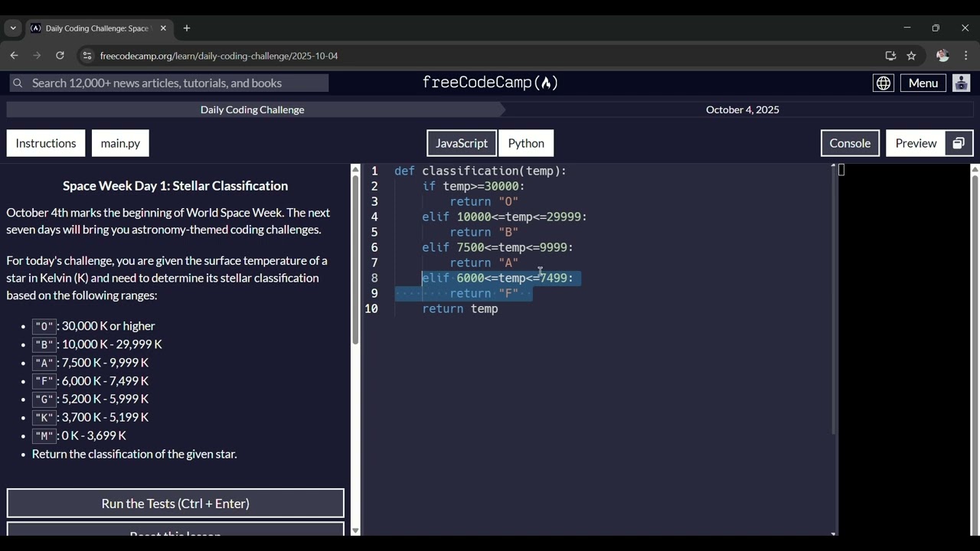Image resolution: width=980 pixels, height=551 pixels.
Task: Minimize the browser window
Action: 907,28
